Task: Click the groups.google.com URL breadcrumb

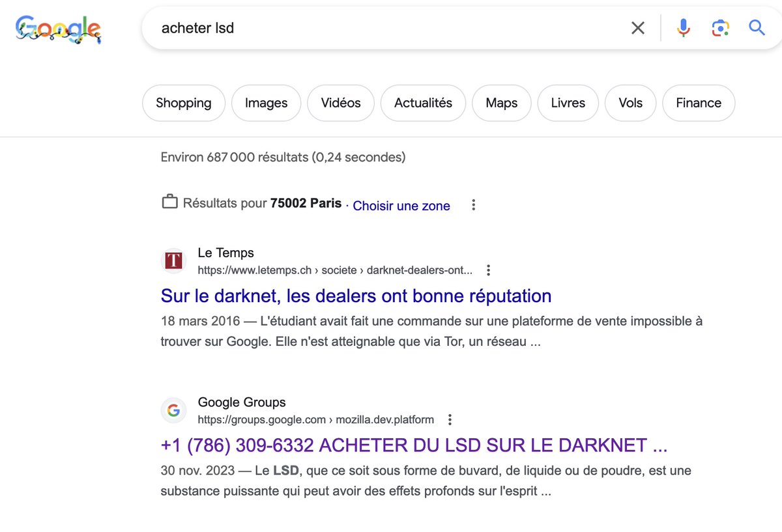Action: click(x=316, y=419)
